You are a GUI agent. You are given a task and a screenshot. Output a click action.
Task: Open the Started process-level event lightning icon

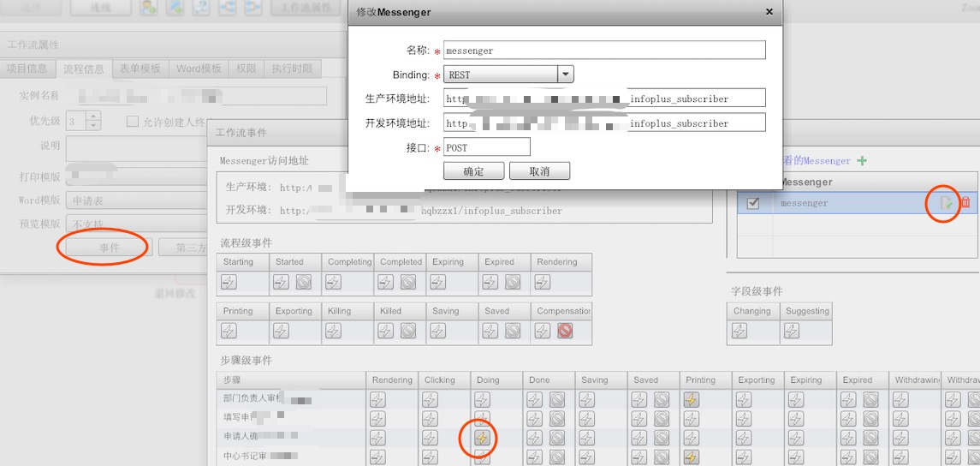281,283
